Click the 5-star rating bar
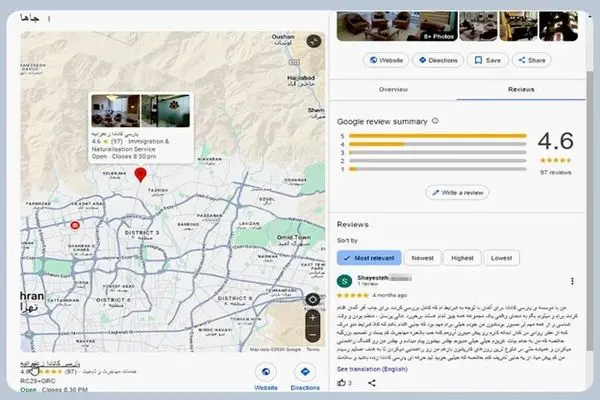Screen dimensions: 600x400 click(x=437, y=136)
